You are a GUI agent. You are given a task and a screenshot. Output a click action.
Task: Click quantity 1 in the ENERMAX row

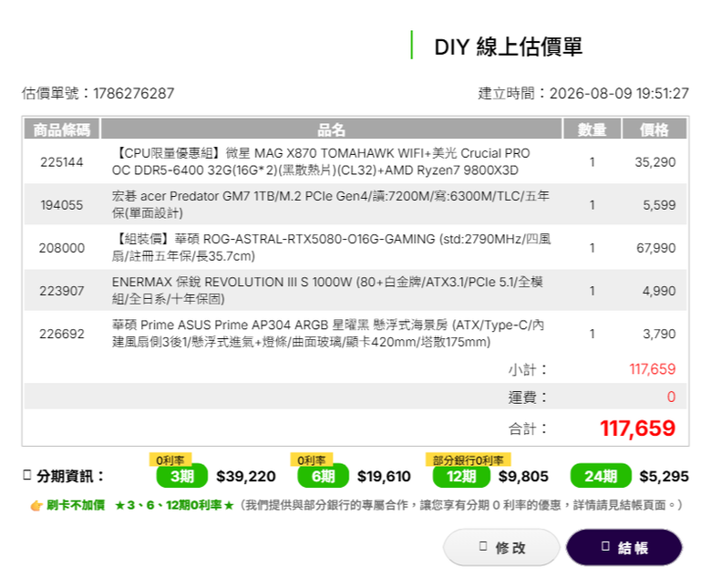pyautogui.click(x=592, y=291)
